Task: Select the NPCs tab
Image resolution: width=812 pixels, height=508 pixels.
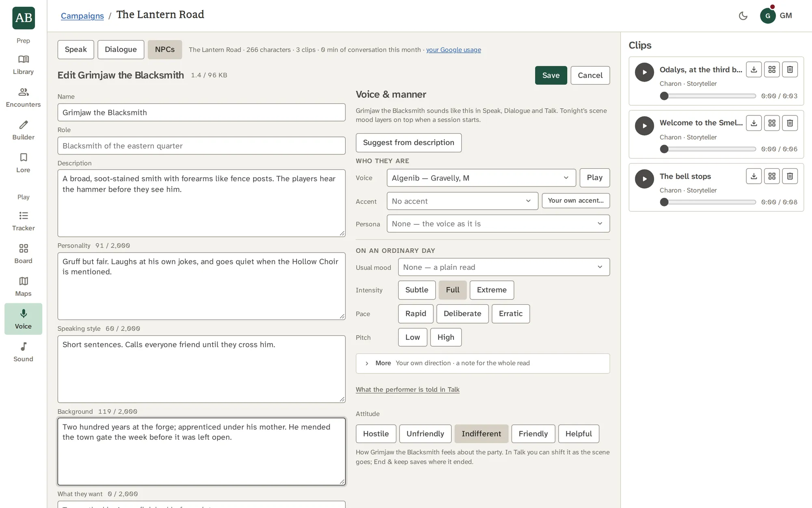Action: (x=164, y=50)
